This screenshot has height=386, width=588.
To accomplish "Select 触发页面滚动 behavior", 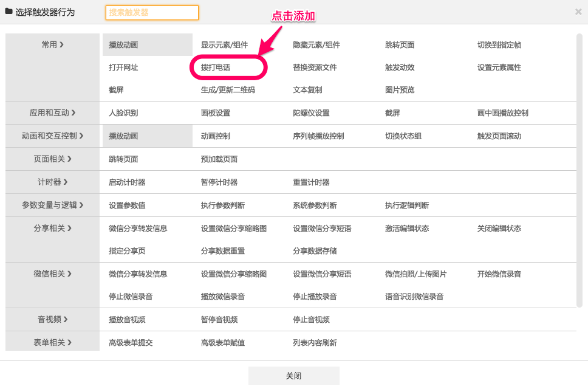I will pyautogui.click(x=499, y=136).
